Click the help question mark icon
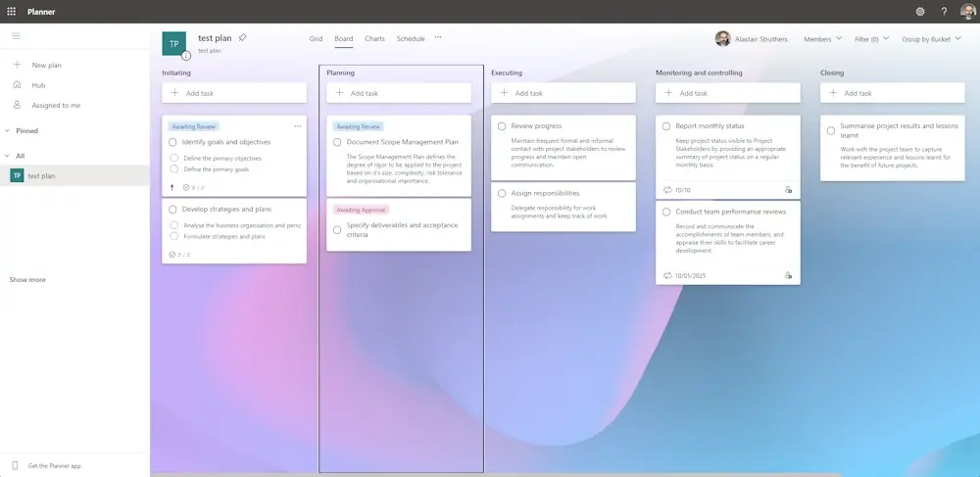 (x=944, y=12)
